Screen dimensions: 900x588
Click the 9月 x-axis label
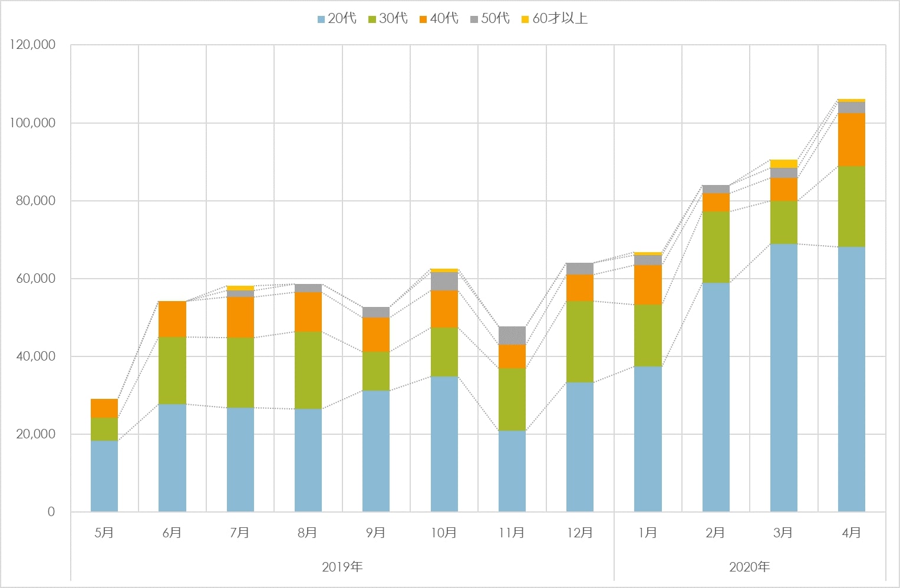tap(376, 533)
